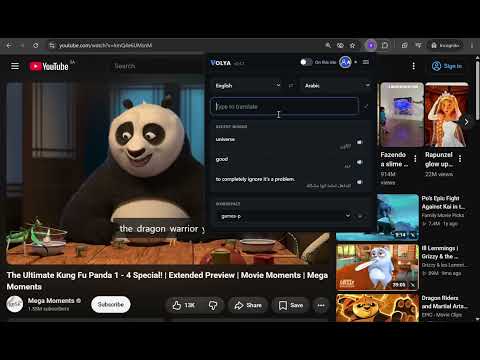The image size is (480, 360).
Task: Open the Incognito profile indicator
Action: point(445,45)
